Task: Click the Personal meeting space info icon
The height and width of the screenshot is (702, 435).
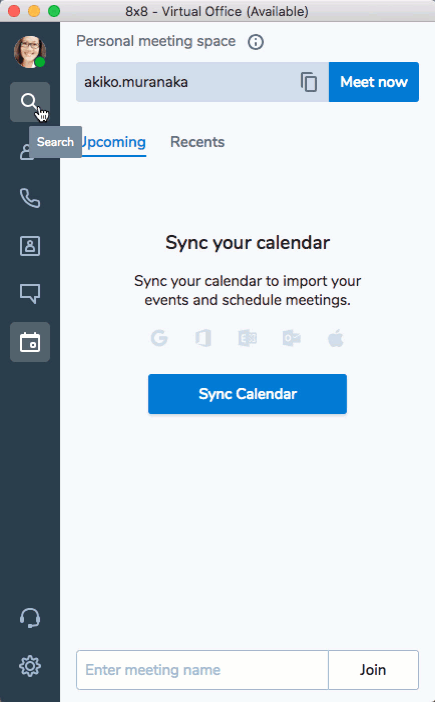Action: pos(256,42)
